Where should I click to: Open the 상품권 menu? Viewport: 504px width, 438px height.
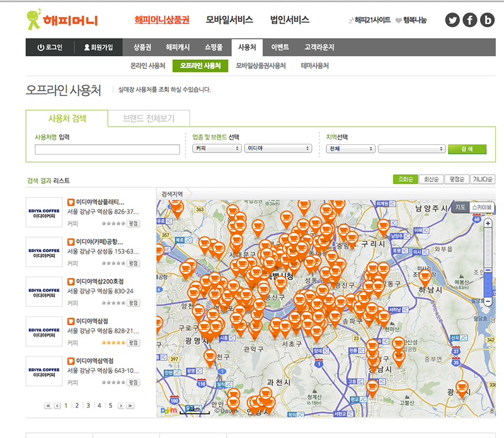pyautogui.click(x=142, y=47)
